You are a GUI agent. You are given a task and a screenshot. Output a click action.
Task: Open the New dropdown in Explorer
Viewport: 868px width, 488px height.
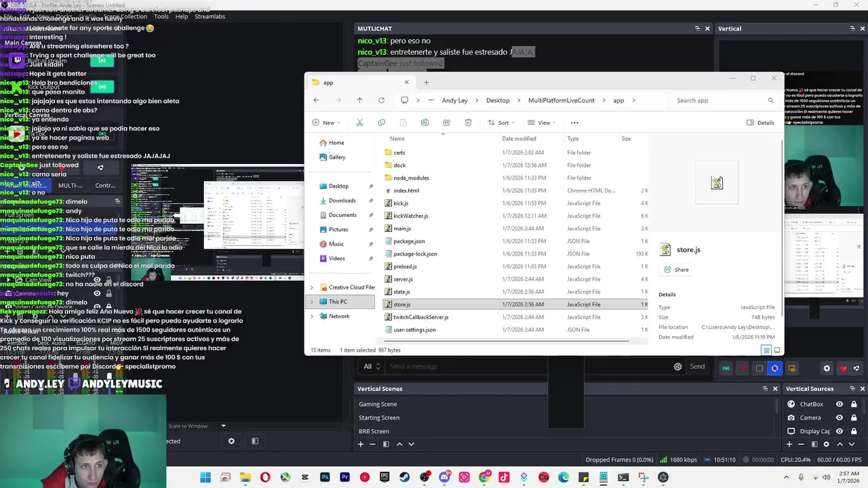(328, 123)
